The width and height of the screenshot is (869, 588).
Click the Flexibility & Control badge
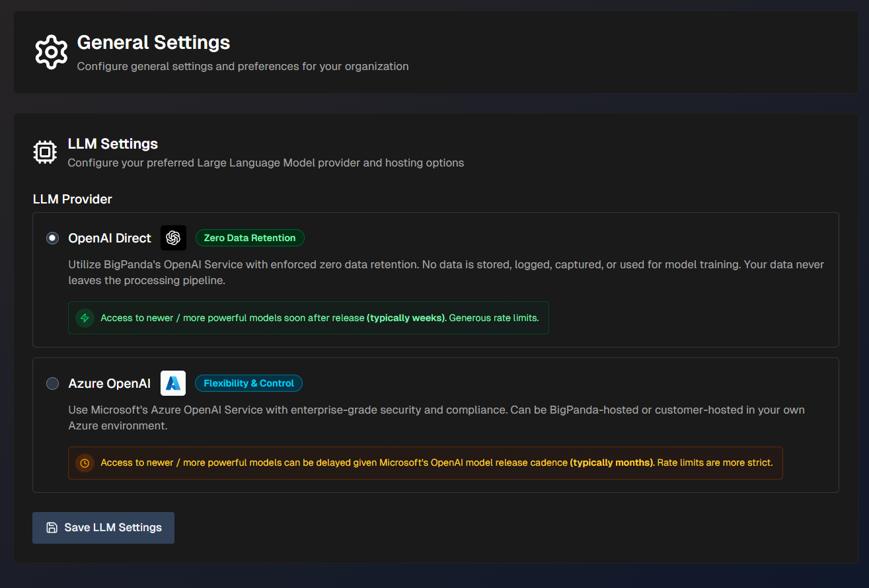point(248,383)
